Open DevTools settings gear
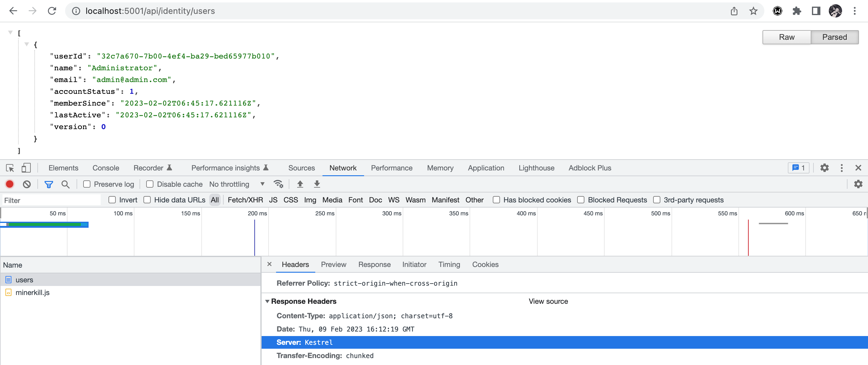The width and height of the screenshot is (868, 365). (825, 168)
